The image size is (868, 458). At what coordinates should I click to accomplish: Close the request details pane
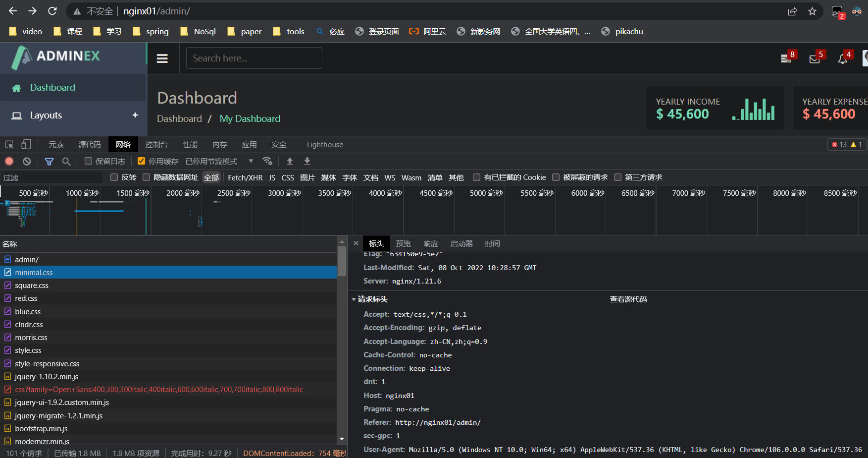[x=356, y=243]
